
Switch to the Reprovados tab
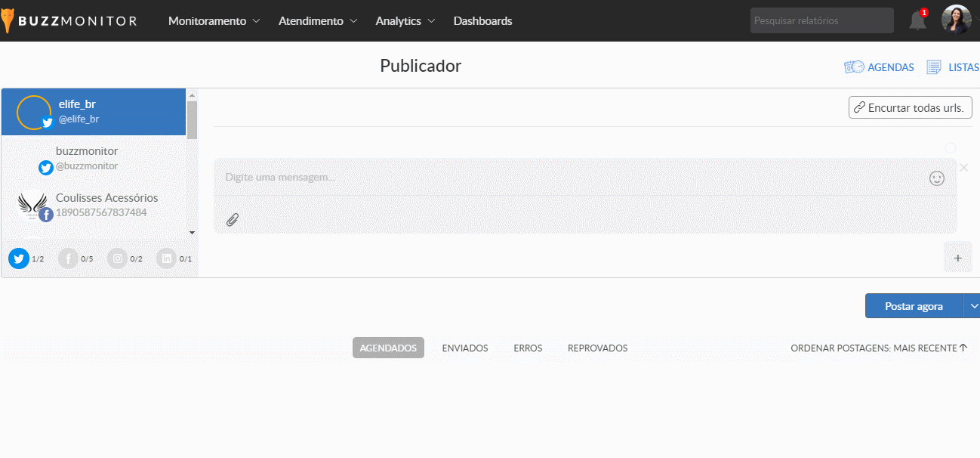[x=597, y=348]
